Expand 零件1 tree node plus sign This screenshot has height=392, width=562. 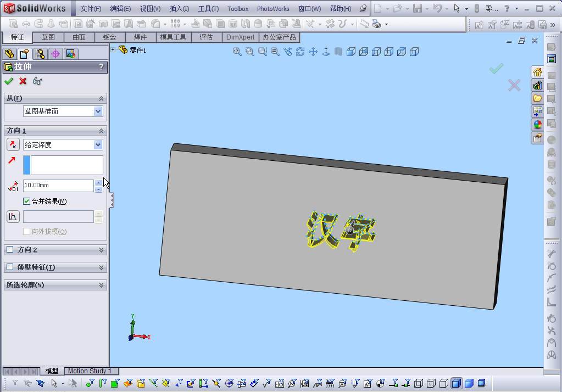tap(113, 50)
